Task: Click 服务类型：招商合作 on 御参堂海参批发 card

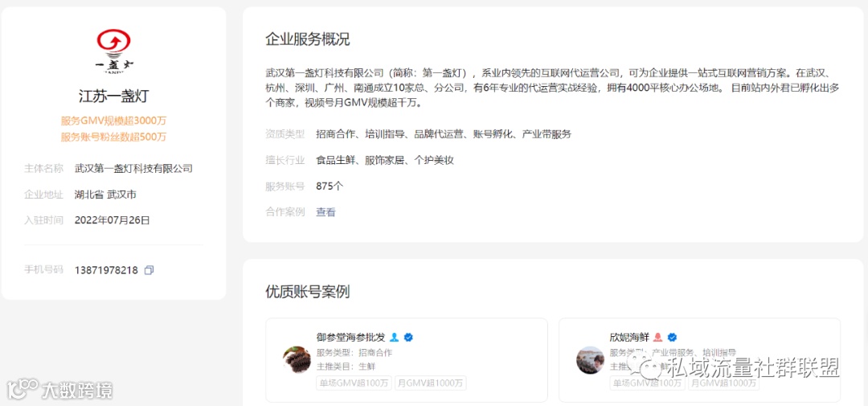Action: coord(354,353)
